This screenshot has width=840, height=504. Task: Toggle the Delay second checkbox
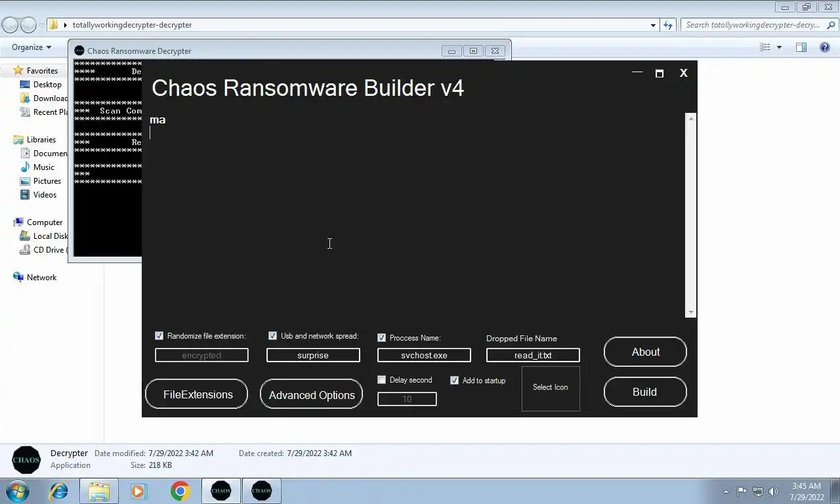click(381, 380)
